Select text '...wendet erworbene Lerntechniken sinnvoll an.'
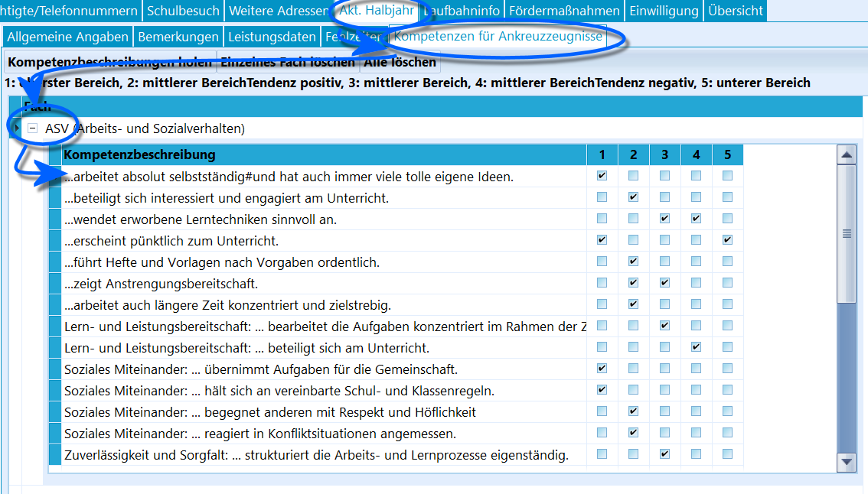 (201, 219)
